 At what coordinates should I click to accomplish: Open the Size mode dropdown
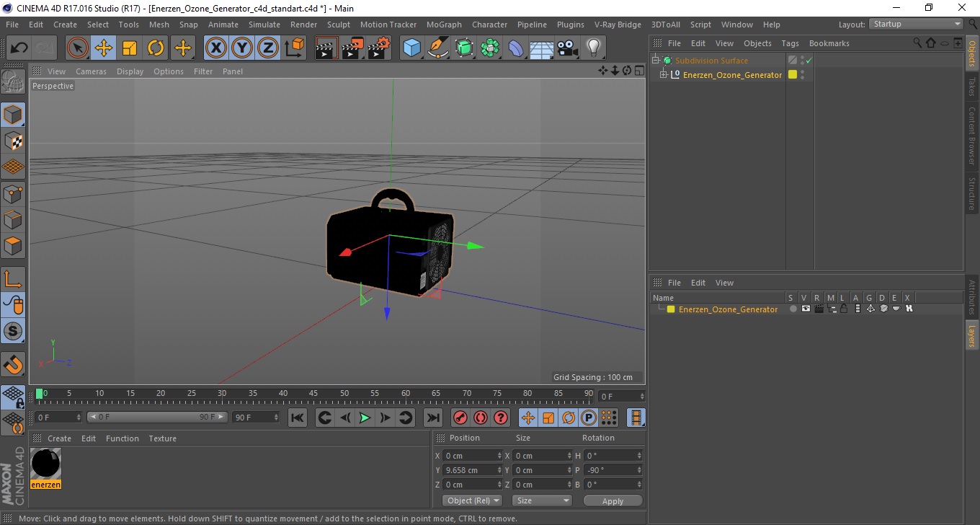pos(542,500)
